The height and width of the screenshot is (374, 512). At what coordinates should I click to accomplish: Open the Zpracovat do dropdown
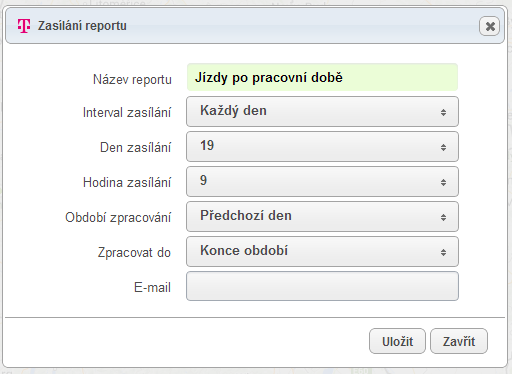322,251
